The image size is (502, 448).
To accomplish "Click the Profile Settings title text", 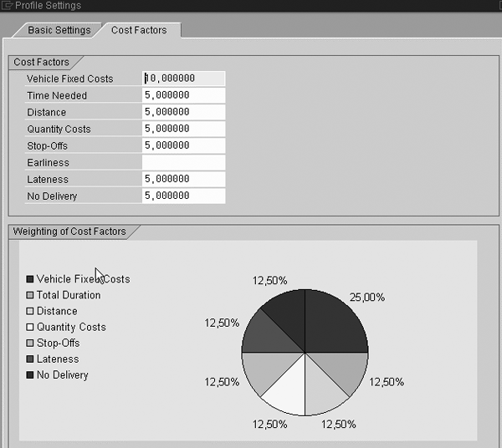I will point(48,6).
